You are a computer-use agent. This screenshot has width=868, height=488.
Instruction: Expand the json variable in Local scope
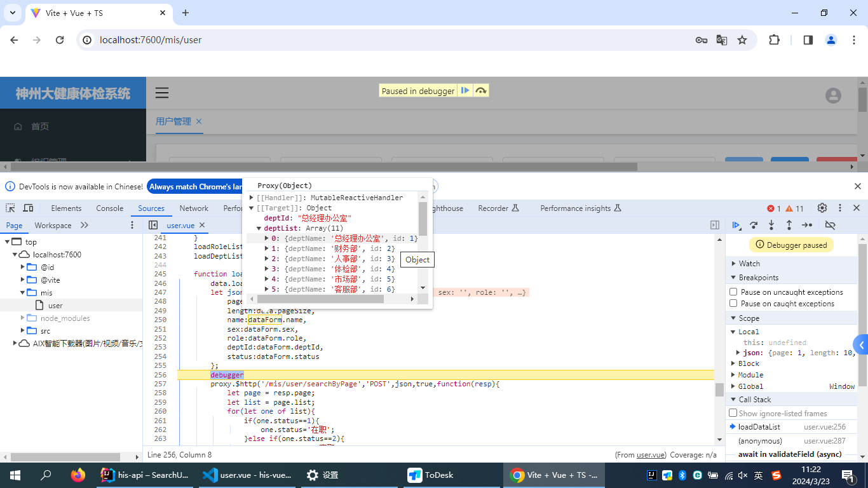tap(738, 353)
